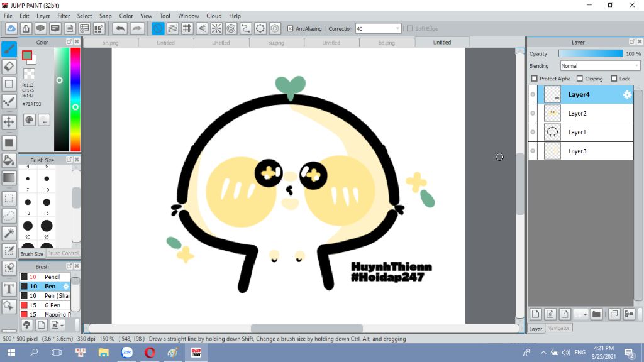Add a new layer in Layer panel

[x=536, y=314]
